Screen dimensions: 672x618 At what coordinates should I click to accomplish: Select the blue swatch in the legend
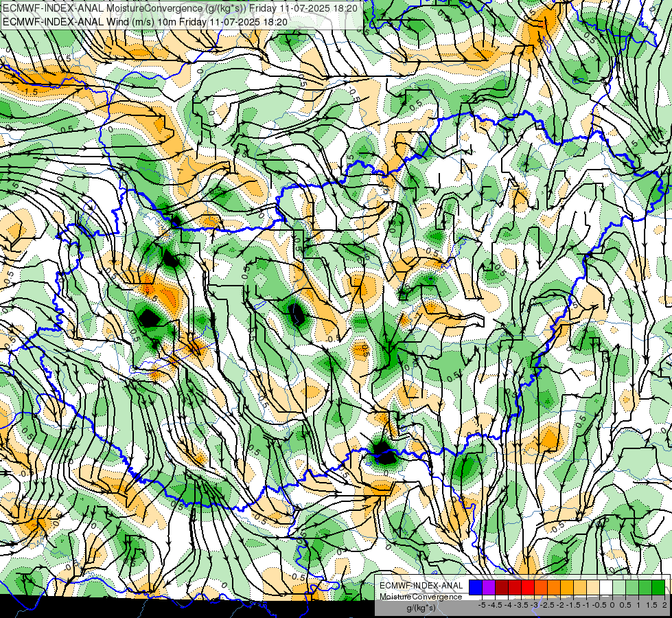tap(476, 588)
